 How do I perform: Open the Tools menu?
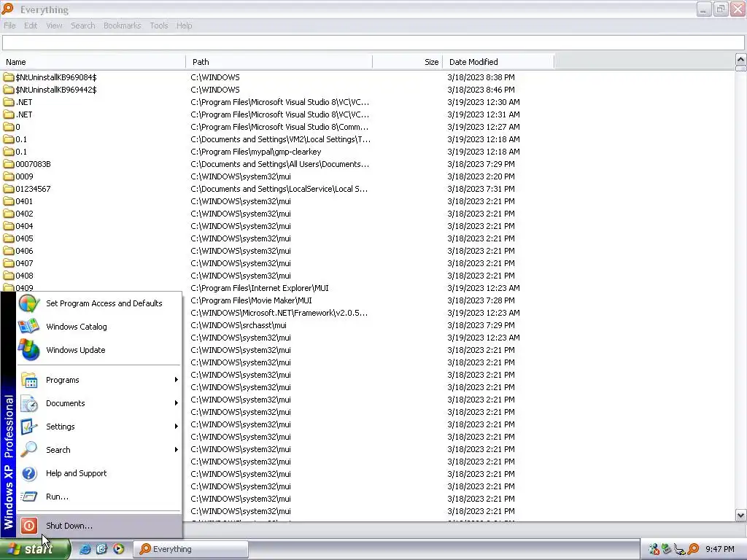158,26
